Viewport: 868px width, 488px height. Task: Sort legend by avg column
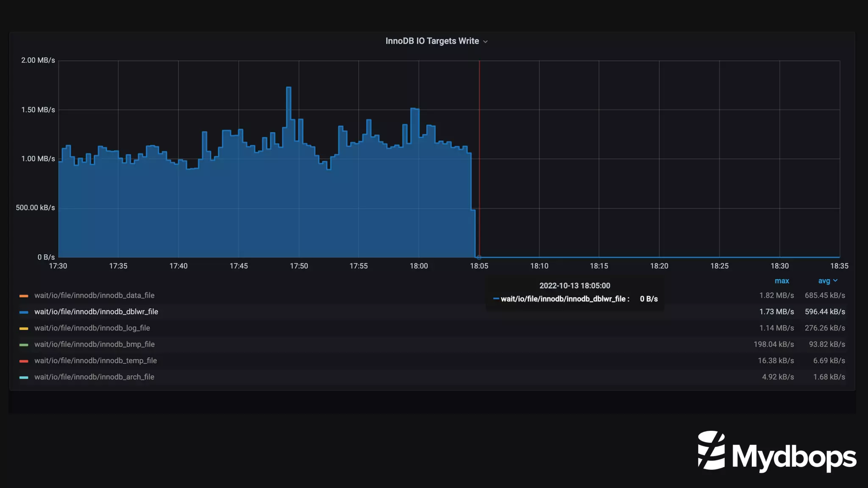pos(823,281)
